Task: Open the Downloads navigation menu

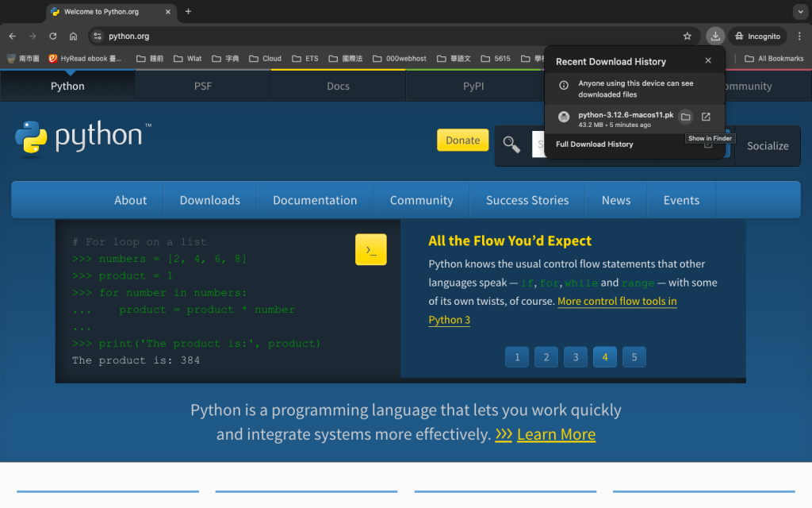Action: (x=209, y=200)
